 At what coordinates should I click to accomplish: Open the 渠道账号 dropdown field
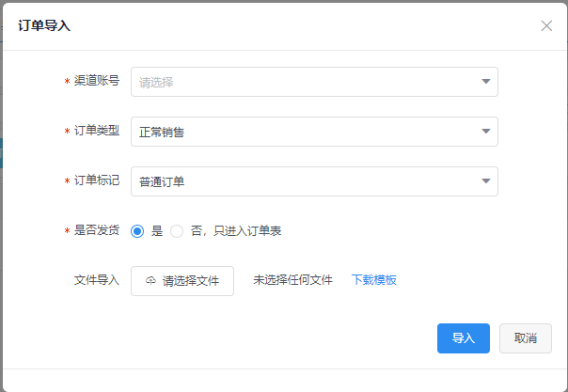pos(314,82)
